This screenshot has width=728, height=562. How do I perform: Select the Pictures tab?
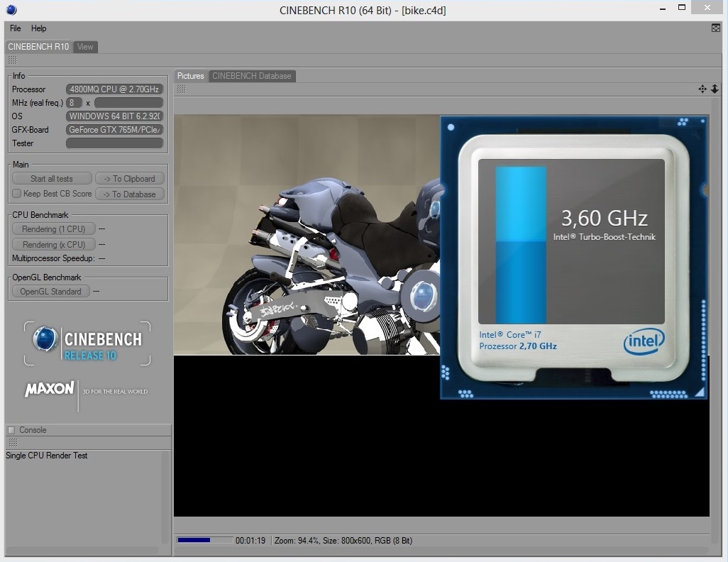pyautogui.click(x=190, y=76)
